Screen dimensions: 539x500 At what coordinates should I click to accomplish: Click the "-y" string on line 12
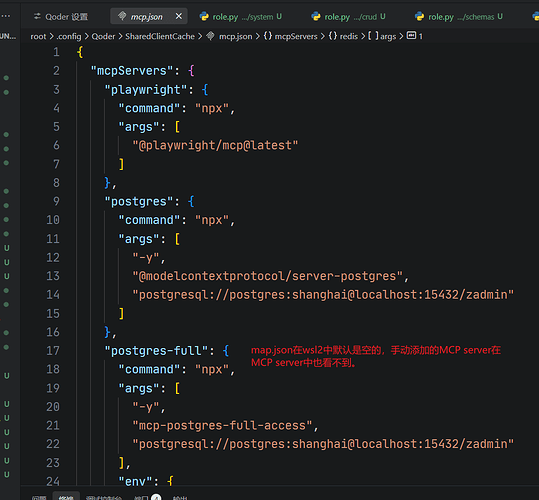point(146,257)
